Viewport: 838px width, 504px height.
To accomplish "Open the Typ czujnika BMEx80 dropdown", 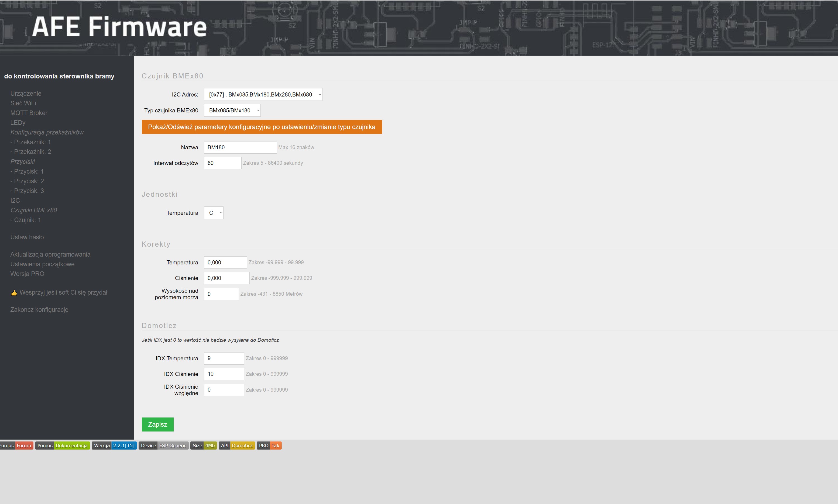I will point(232,111).
